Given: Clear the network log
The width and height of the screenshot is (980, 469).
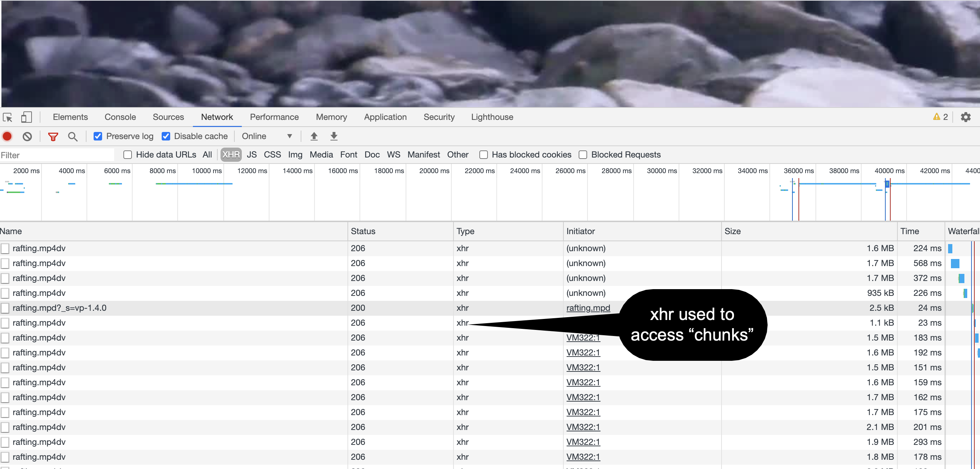Looking at the screenshot, I should [x=27, y=136].
